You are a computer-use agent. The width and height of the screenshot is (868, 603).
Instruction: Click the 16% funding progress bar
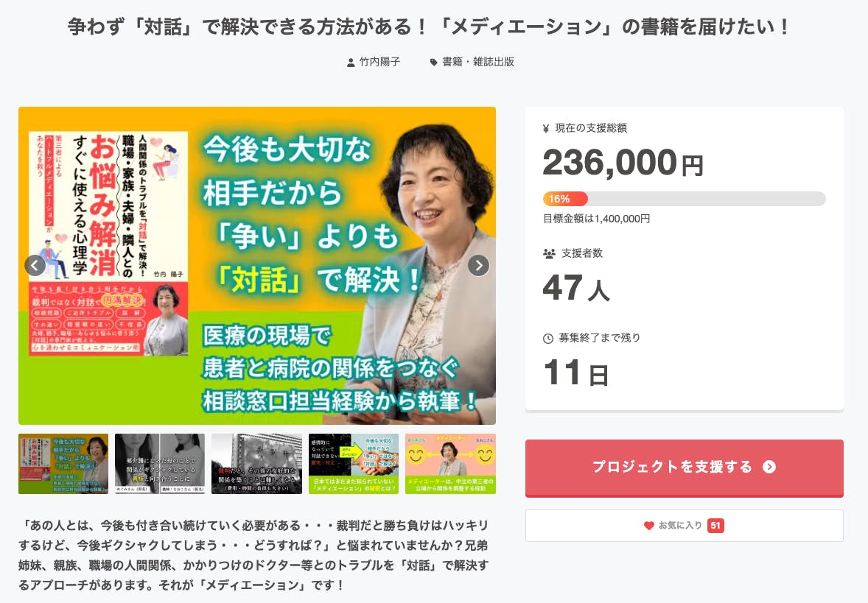tap(685, 199)
